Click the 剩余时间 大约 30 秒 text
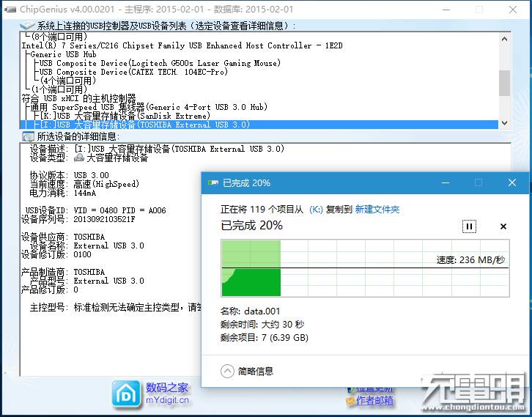This screenshot has width=532, height=417. pyautogui.click(x=262, y=325)
